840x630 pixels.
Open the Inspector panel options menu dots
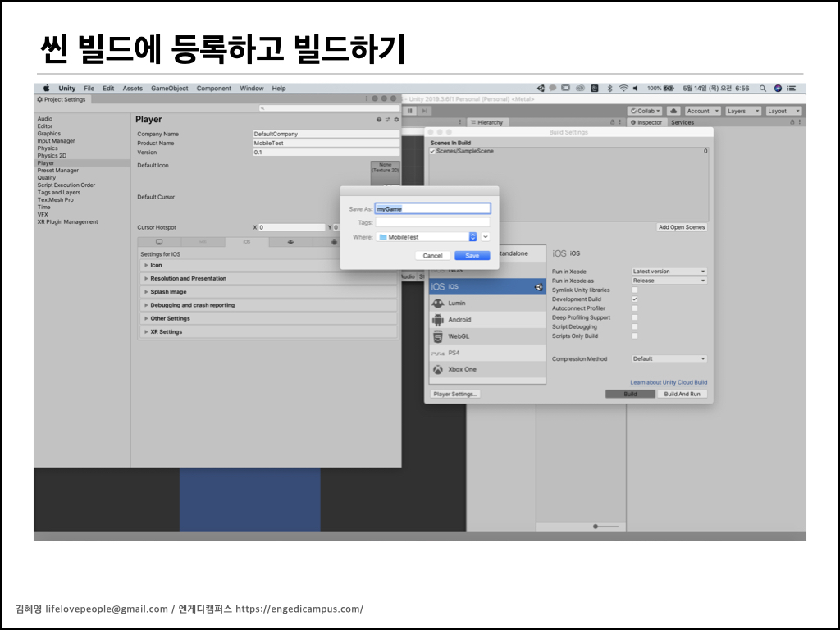click(x=800, y=123)
